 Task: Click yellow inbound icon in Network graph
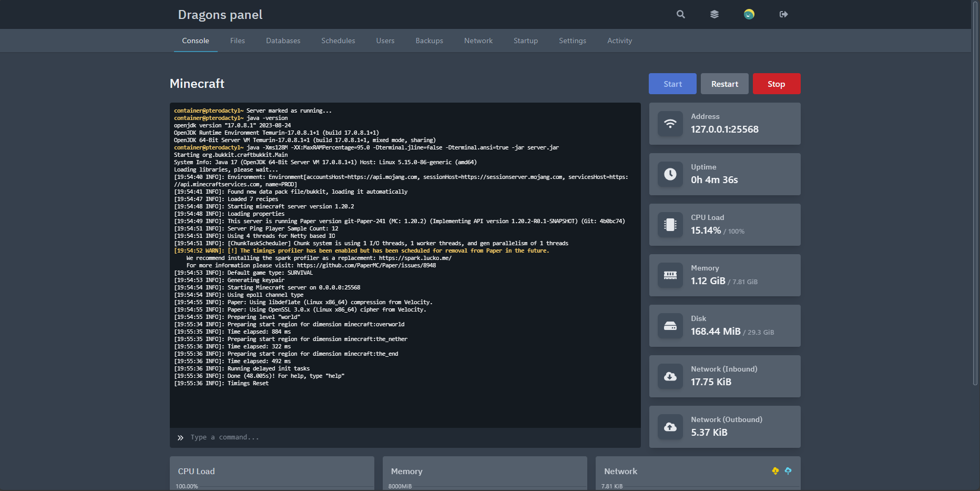pos(775,471)
